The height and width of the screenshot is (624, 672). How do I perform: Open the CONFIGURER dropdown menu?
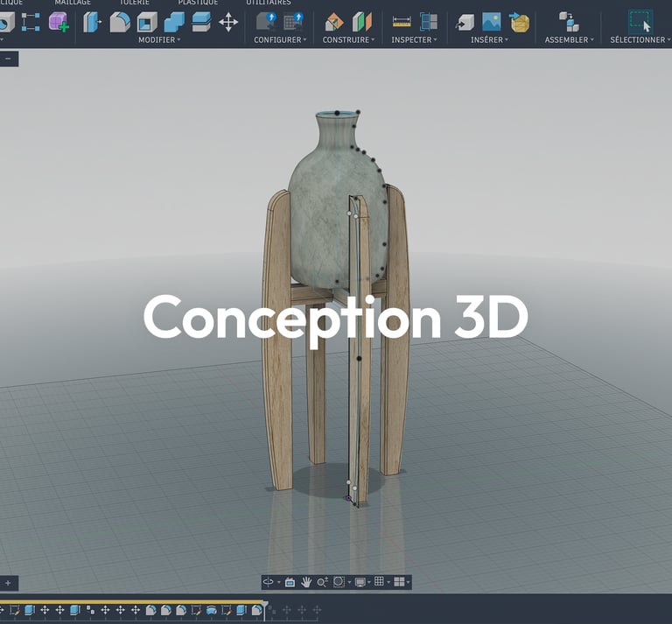coord(280,40)
